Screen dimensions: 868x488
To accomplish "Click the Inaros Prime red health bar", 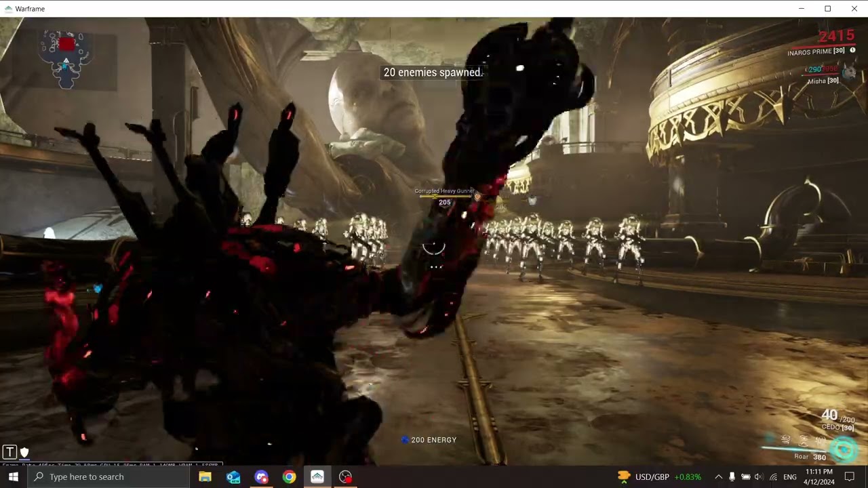I will (823, 45).
